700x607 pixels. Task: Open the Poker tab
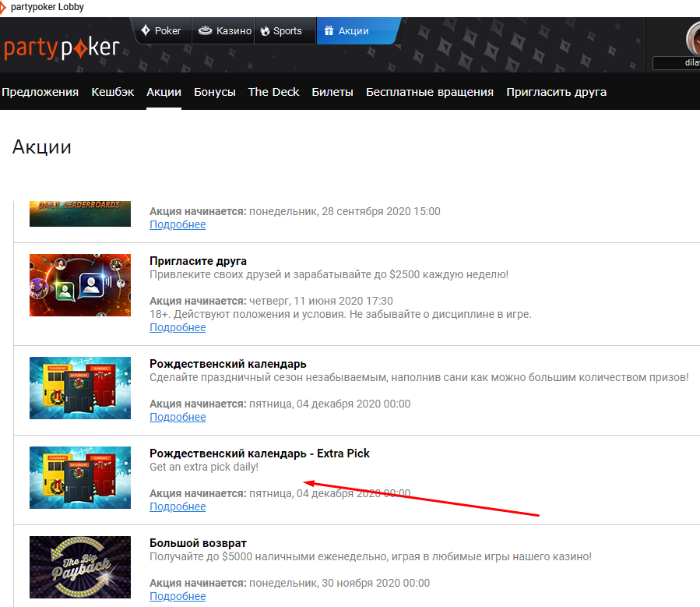click(162, 30)
